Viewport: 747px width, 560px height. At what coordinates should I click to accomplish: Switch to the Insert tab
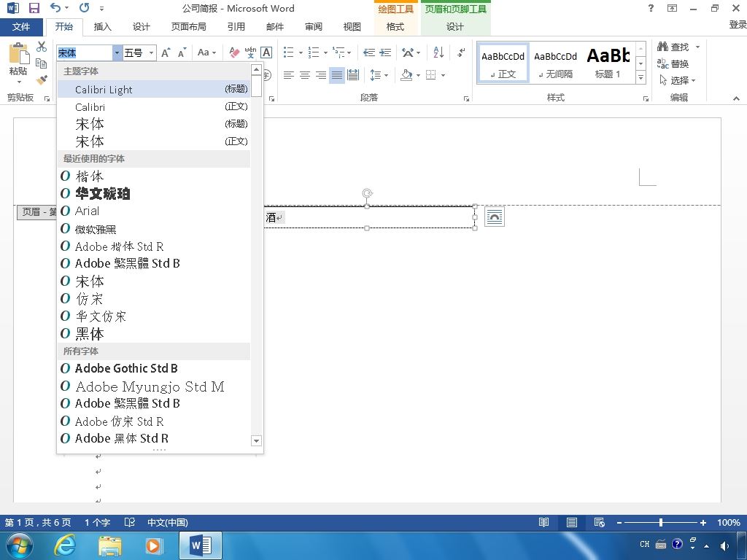[102, 27]
